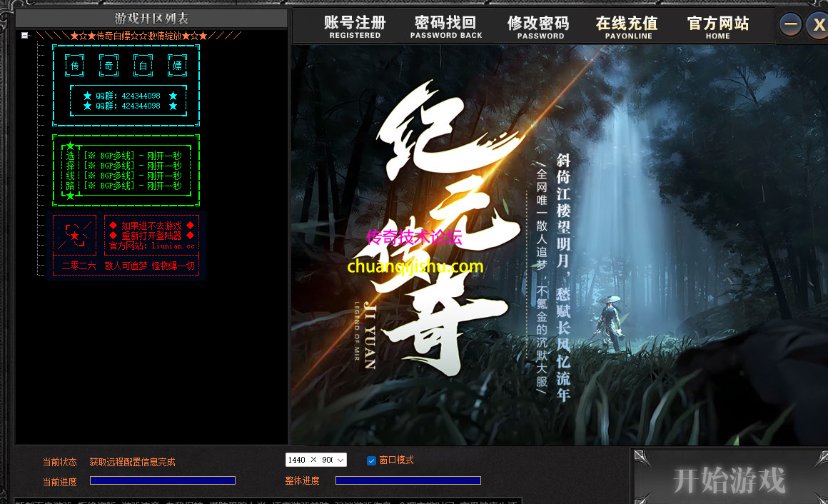Select the 嫖 character icon
The height and width of the screenshot is (504, 828).
pyautogui.click(x=176, y=64)
